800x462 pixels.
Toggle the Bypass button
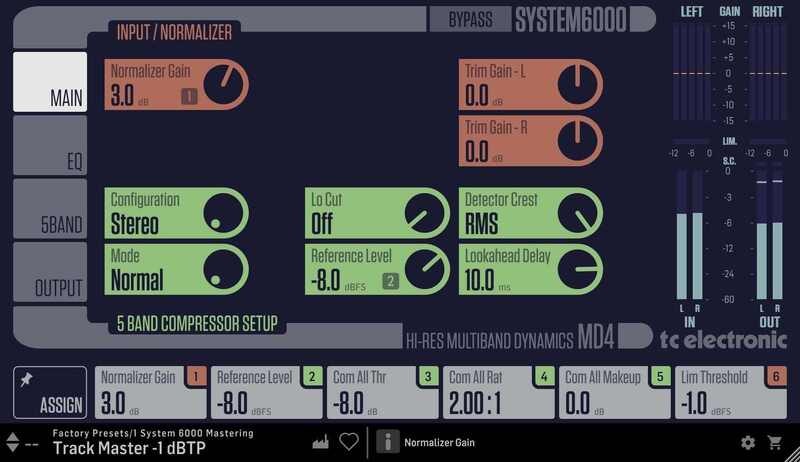coord(470,20)
